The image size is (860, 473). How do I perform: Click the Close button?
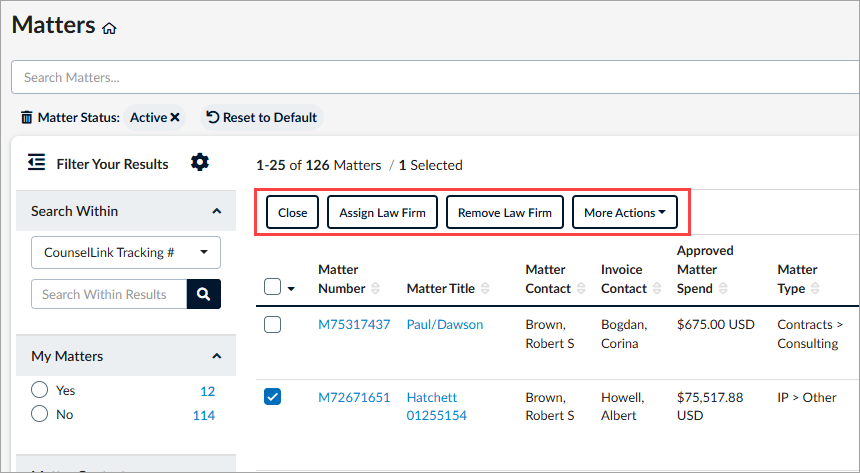pyautogui.click(x=292, y=212)
